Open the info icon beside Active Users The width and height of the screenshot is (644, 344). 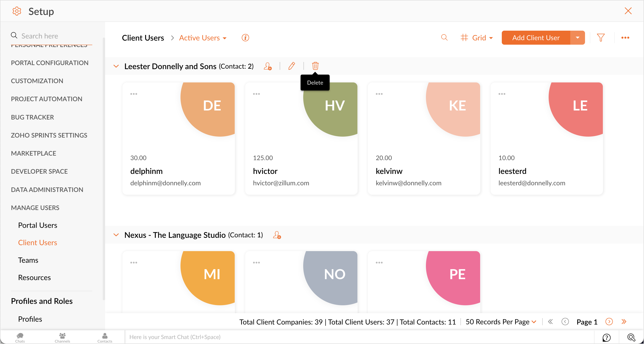(245, 38)
